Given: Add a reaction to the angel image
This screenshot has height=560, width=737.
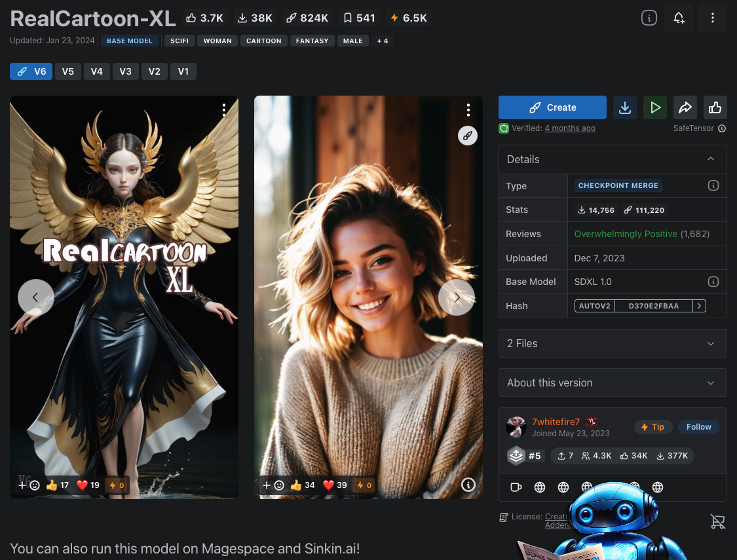Looking at the screenshot, I should point(29,485).
